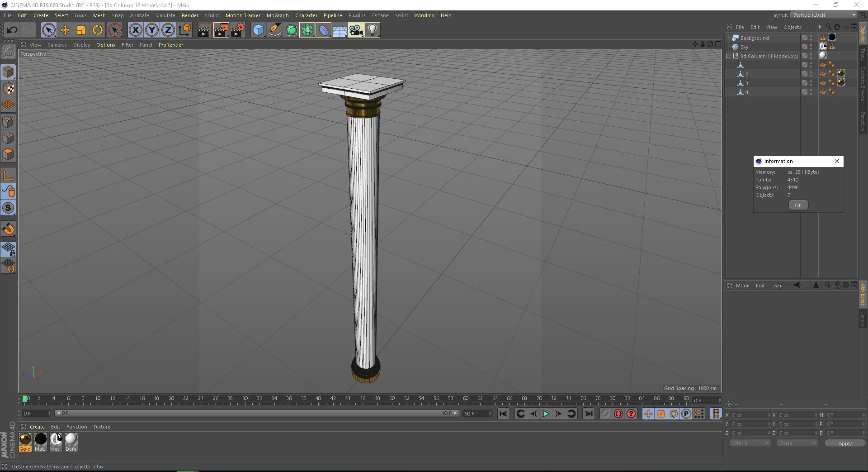This screenshot has width=868, height=472.
Task: Open the Layout Startup (User) dropdown
Action: tap(824, 15)
